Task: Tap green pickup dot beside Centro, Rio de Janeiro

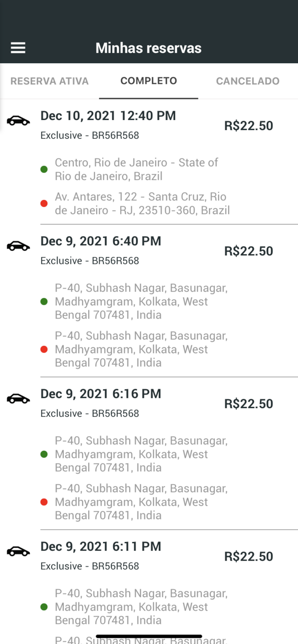Action: coord(44,170)
